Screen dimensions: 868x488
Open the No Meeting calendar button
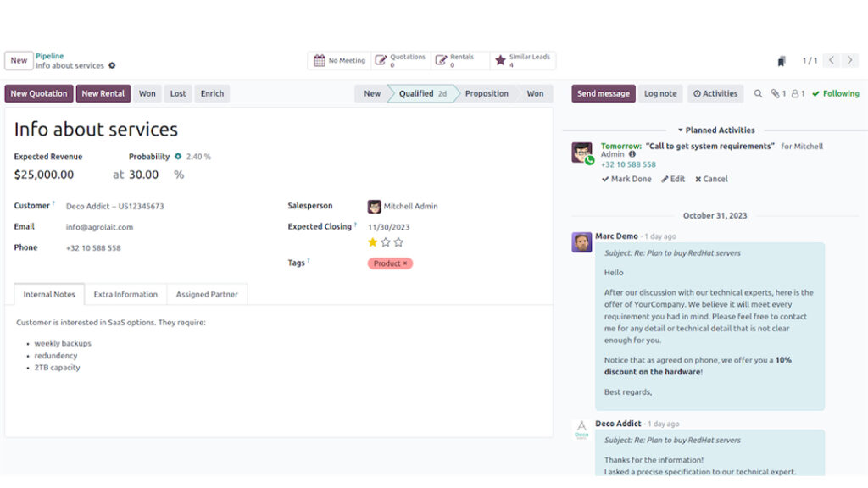click(339, 61)
